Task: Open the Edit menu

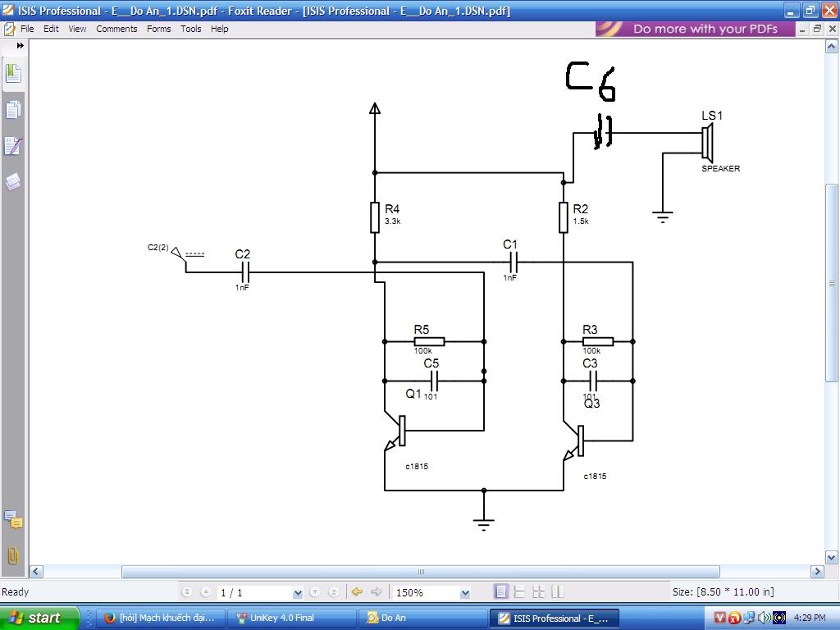Action: pos(51,29)
